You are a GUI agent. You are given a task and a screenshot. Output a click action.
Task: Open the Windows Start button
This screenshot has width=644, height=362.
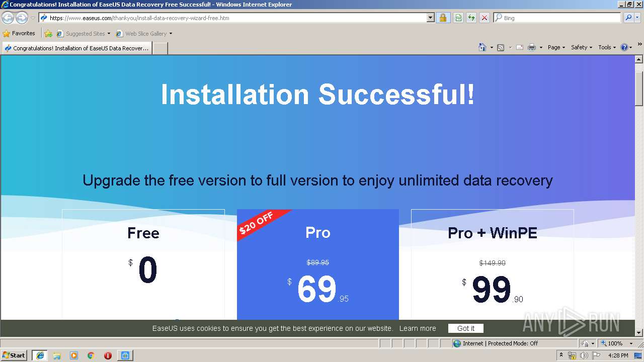(x=14, y=355)
